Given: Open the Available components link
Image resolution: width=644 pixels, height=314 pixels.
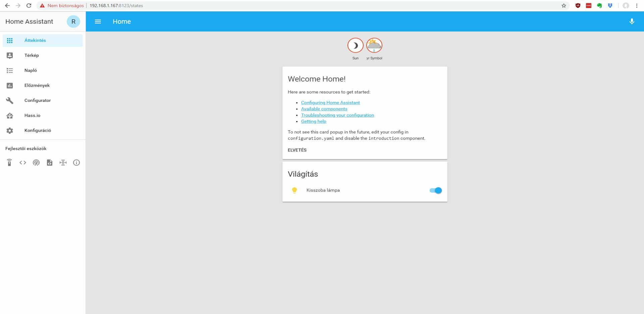Looking at the screenshot, I should pos(324,109).
